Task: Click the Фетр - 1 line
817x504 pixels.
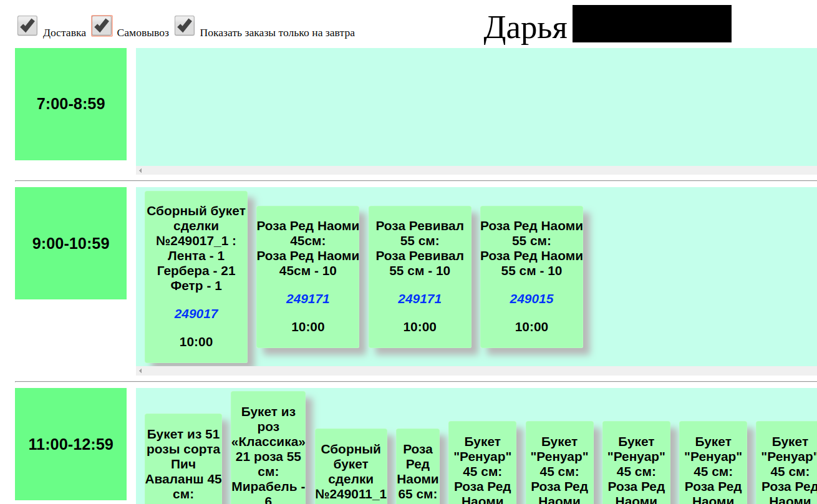Action: point(196,286)
